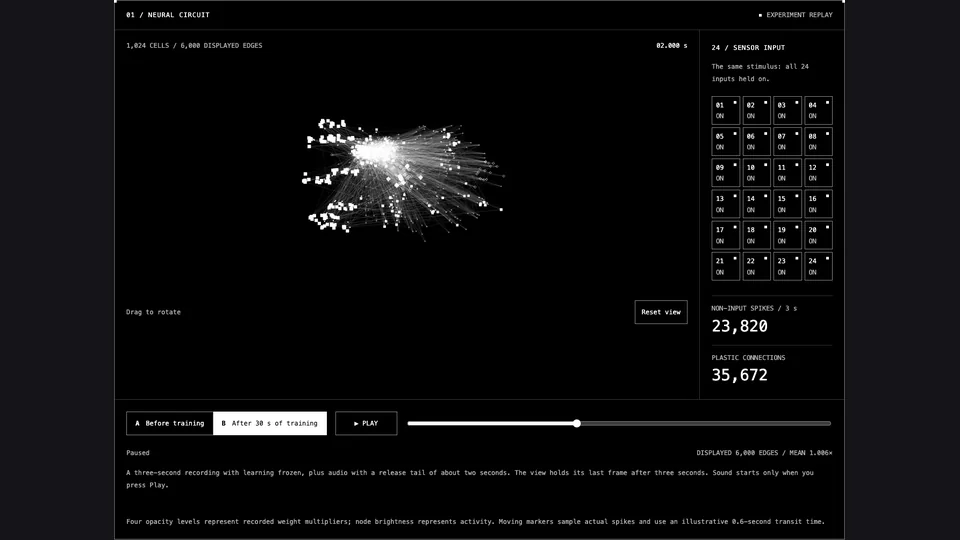
Task: Toggle sensor input 14
Action: point(756,204)
